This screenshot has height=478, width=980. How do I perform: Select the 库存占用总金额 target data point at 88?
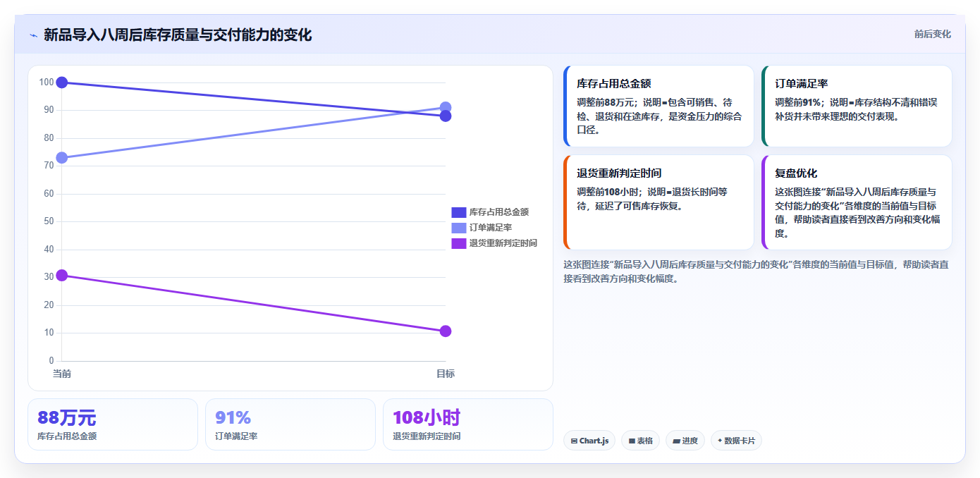(x=446, y=116)
